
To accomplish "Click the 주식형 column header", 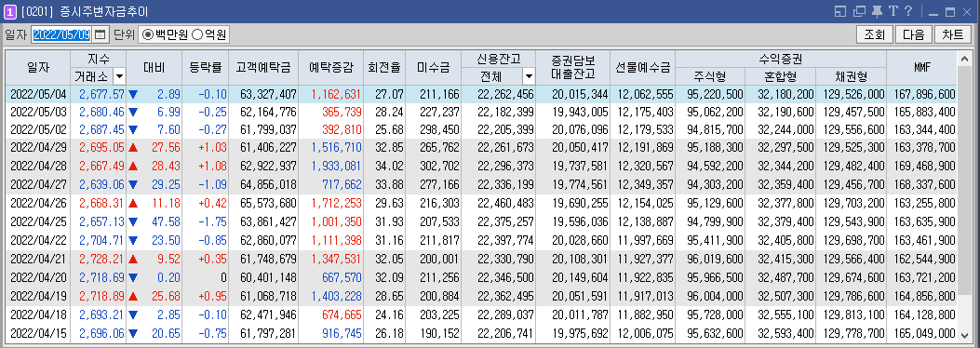I will coord(711,76).
